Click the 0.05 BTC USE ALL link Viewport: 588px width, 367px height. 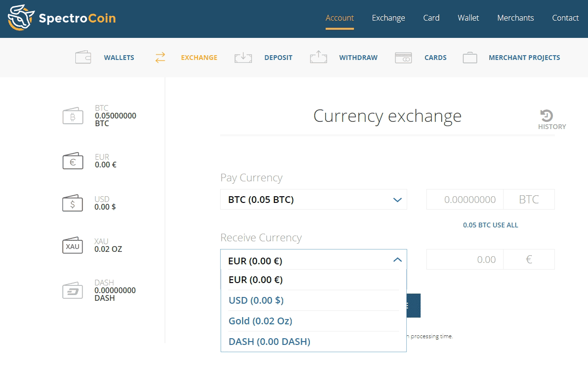point(491,225)
